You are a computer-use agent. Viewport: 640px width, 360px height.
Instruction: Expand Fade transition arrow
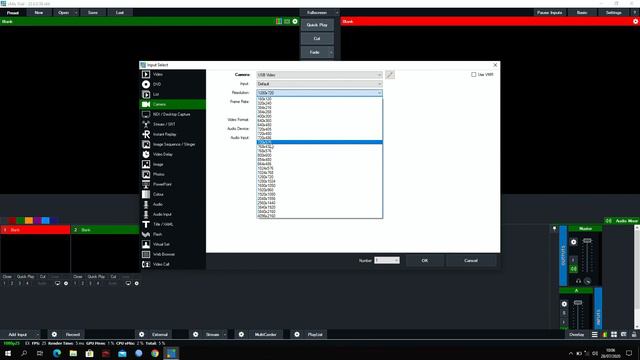[331, 52]
